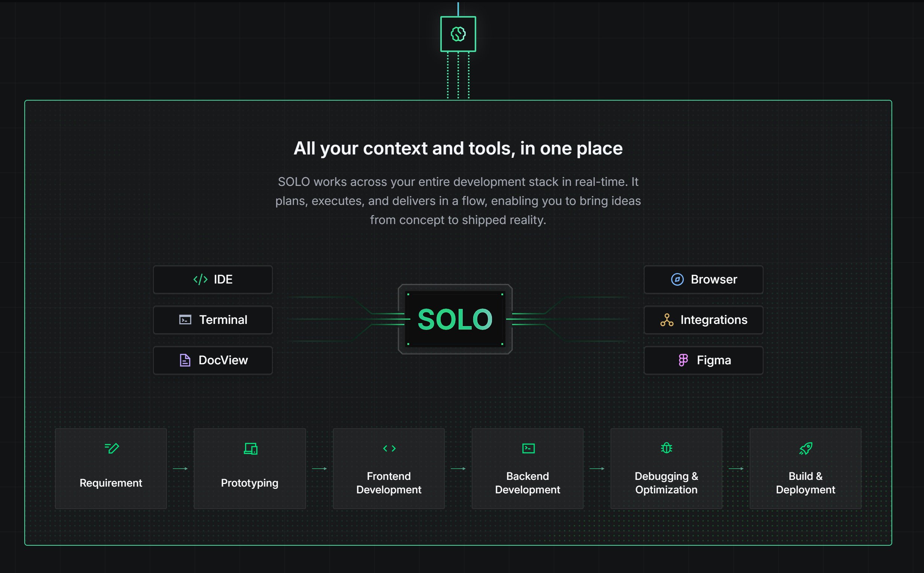Image resolution: width=924 pixels, height=573 pixels.
Task: Click the Browser compass icon
Action: pyautogui.click(x=677, y=279)
